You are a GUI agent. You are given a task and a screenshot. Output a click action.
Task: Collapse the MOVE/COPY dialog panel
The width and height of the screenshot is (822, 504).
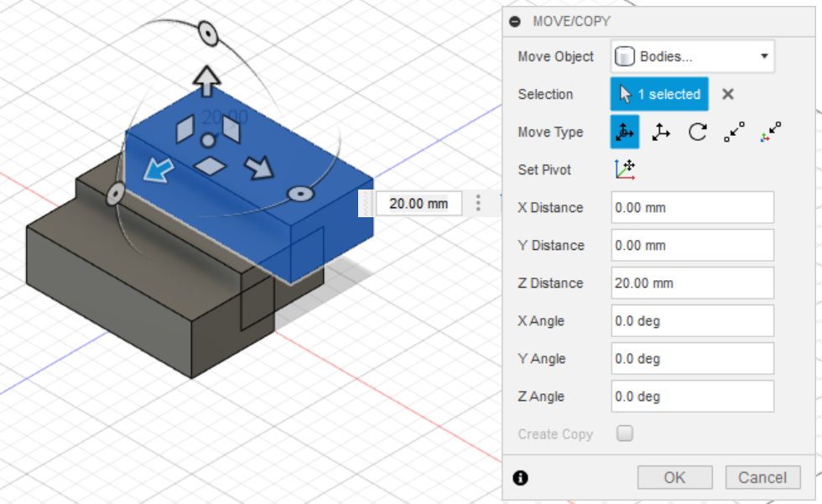(x=515, y=22)
